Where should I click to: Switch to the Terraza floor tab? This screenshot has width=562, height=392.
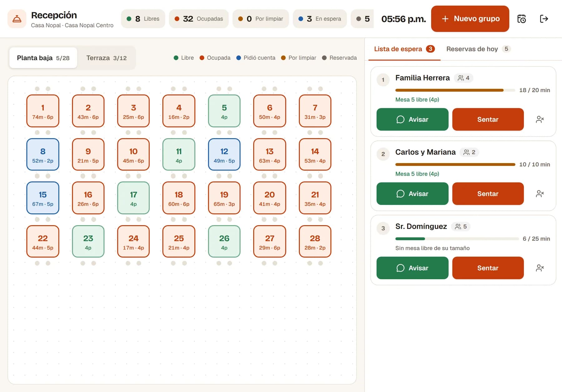[106, 58]
